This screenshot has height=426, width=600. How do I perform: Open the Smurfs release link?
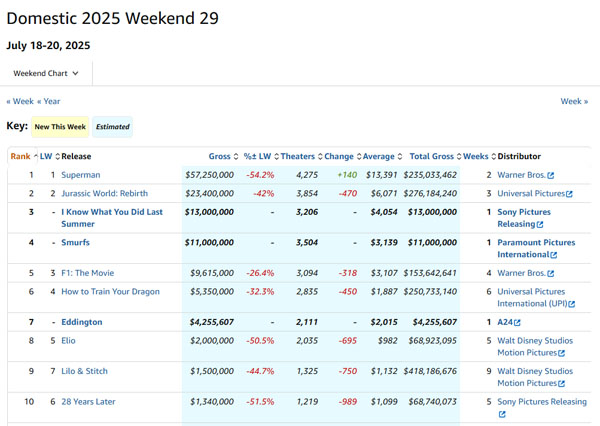[75, 242]
